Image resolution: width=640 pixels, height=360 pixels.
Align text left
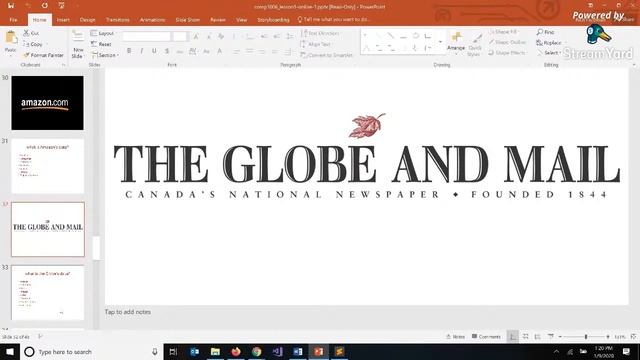click(x=236, y=51)
